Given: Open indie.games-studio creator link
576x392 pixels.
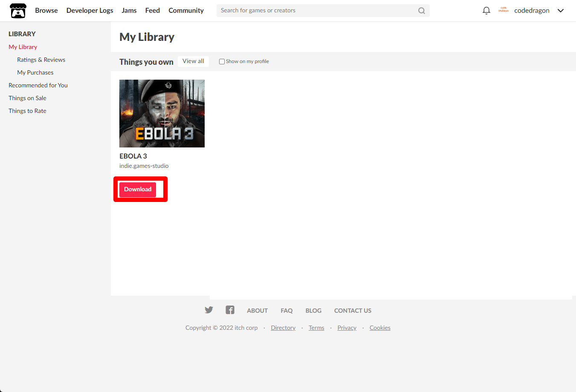Looking at the screenshot, I should tap(144, 166).
